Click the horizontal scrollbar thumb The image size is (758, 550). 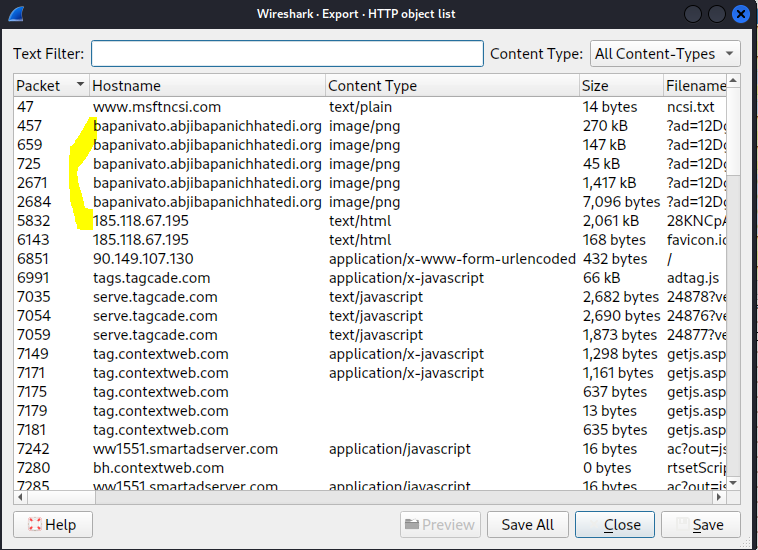click(61, 497)
